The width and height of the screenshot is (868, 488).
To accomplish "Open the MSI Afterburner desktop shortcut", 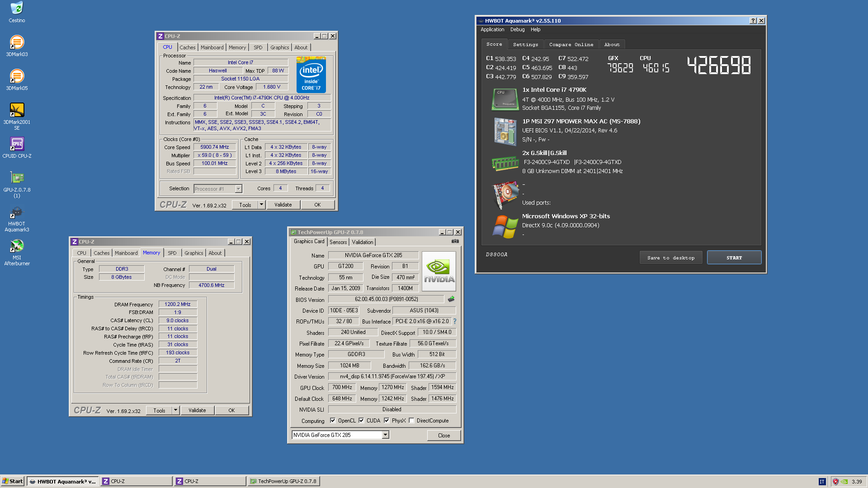I will point(17,253).
